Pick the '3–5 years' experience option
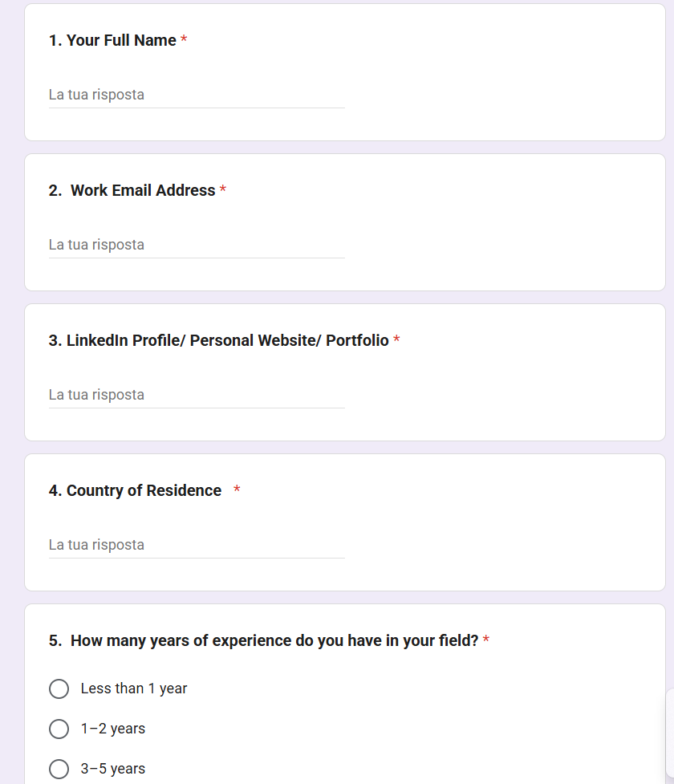This screenshot has height=784, width=674. click(59, 769)
